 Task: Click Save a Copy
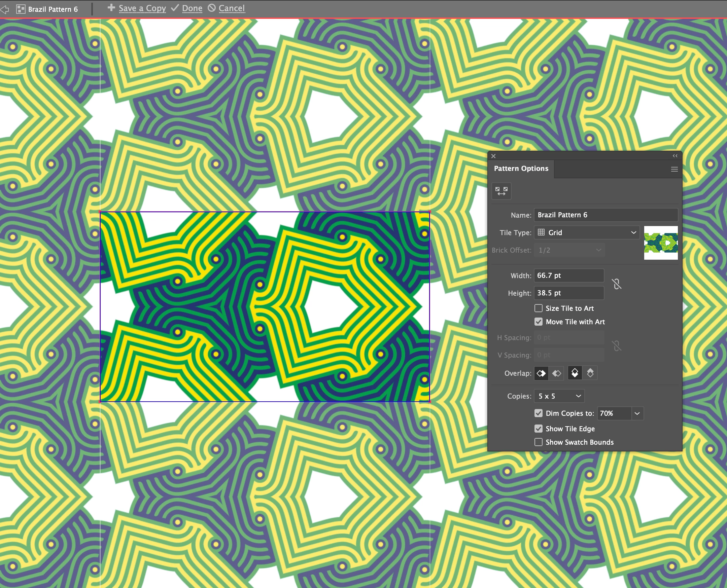(142, 8)
